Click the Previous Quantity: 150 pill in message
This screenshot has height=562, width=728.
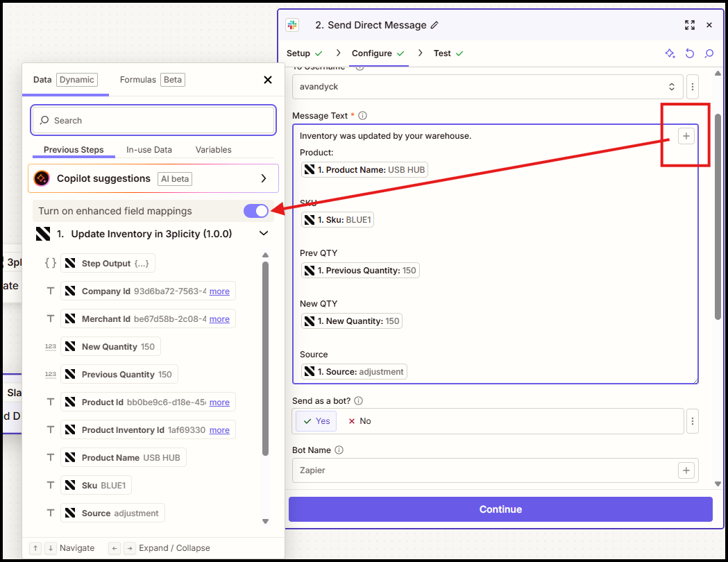coord(360,271)
